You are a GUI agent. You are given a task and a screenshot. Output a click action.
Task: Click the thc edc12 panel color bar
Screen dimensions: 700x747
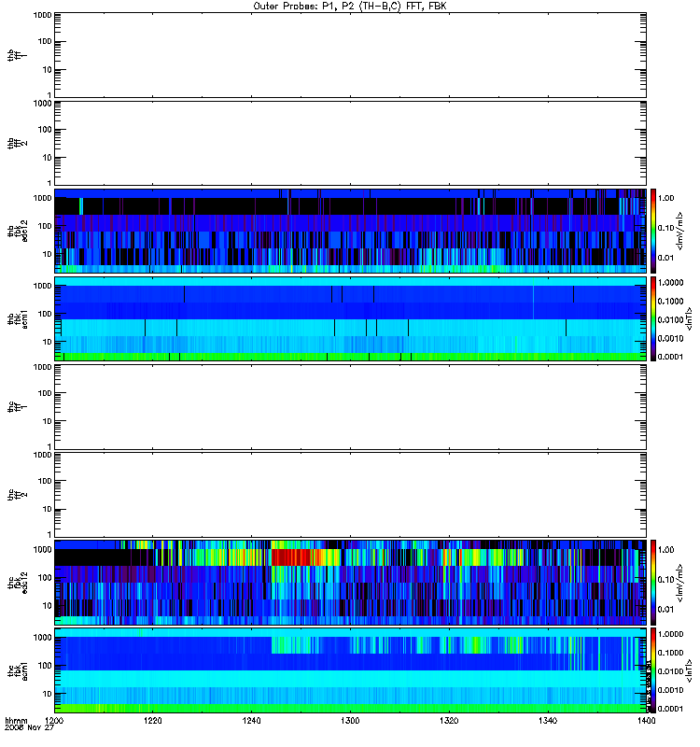tap(653, 582)
